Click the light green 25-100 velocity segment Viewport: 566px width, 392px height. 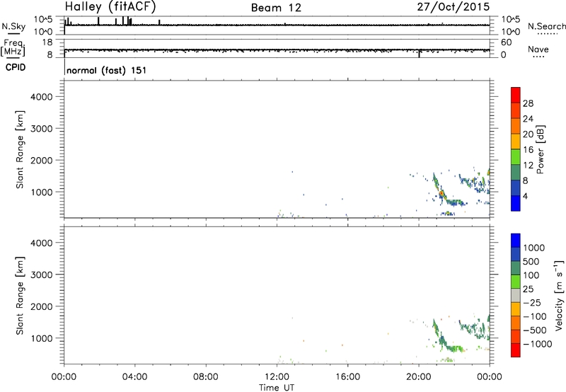tap(516, 282)
